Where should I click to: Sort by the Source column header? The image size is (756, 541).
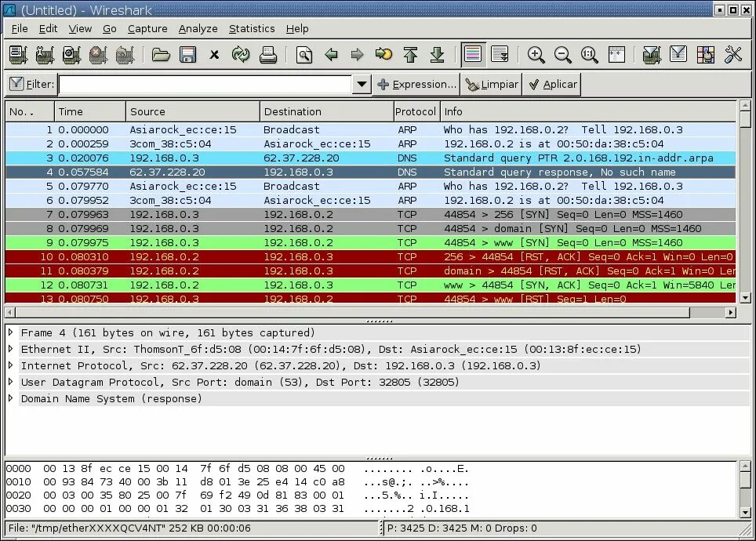(192, 111)
